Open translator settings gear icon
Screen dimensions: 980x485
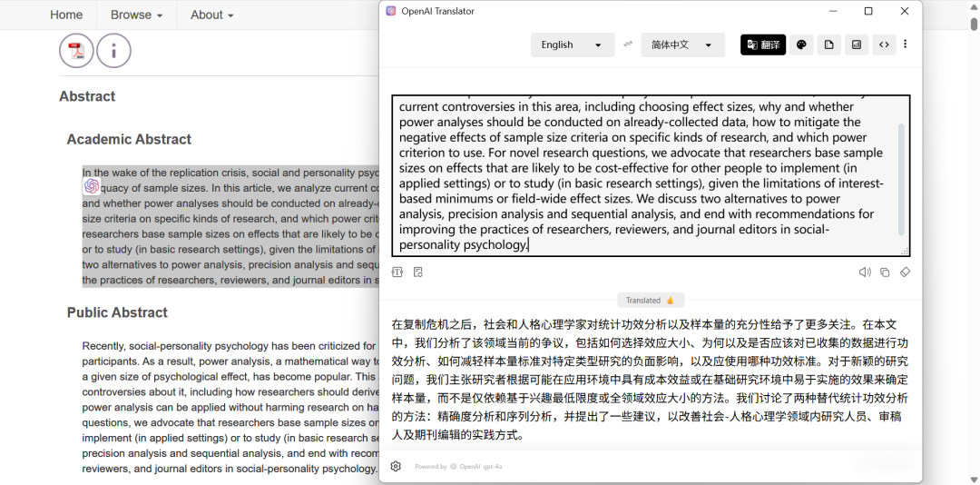tap(396, 467)
